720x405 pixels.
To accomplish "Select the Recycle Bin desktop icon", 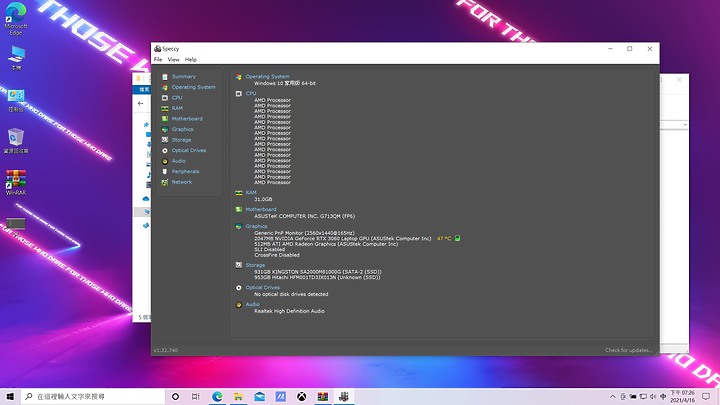I will pos(16,141).
